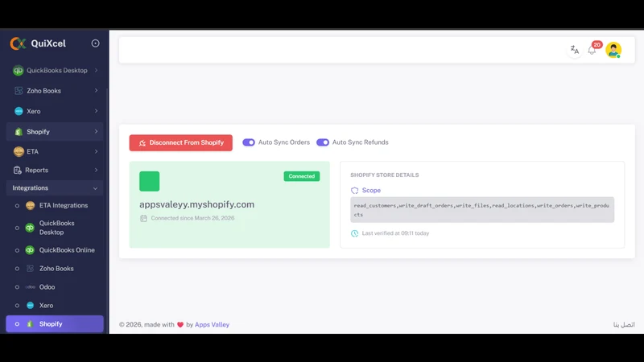This screenshot has width=644, height=362.
Task: Expand Zoho Books menu chevron
Action: pyautogui.click(x=96, y=90)
